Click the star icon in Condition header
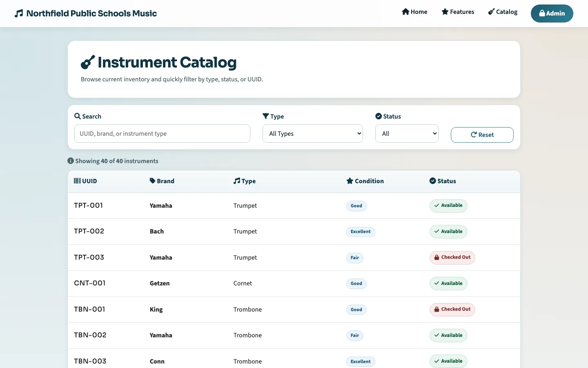This screenshot has width=588, height=368. point(350,181)
